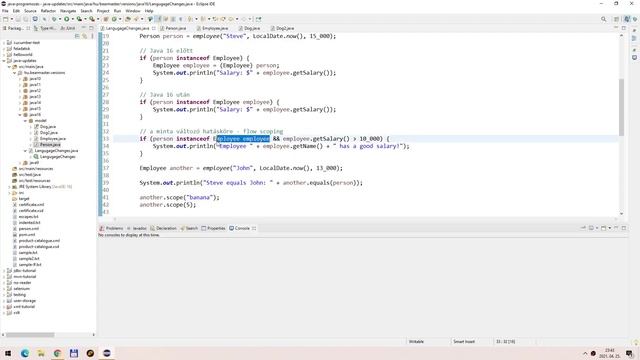Open the Source menu
640x360 pixels.
click(x=30, y=11)
